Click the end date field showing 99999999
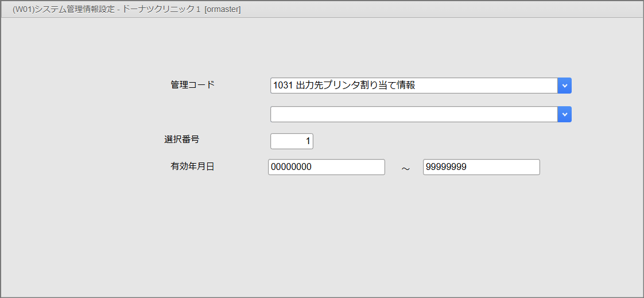The height and width of the screenshot is (298, 644). pyautogui.click(x=481, y=167)
